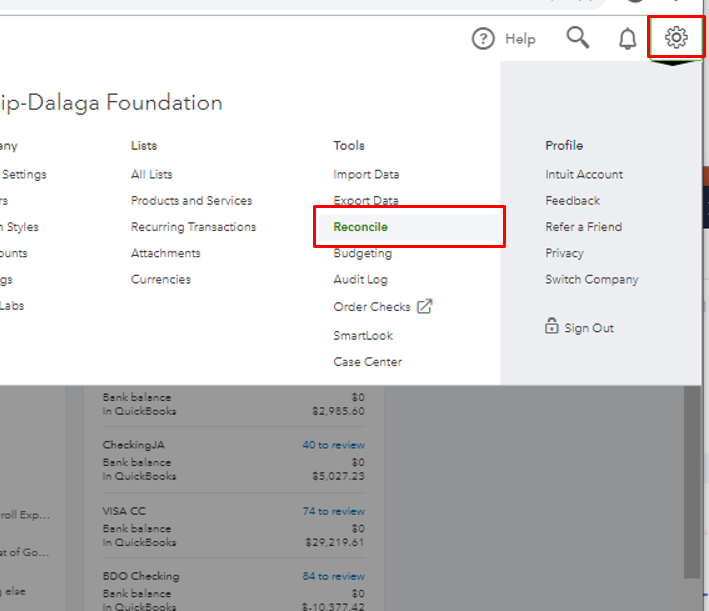Click the 40 to review link

333,445
